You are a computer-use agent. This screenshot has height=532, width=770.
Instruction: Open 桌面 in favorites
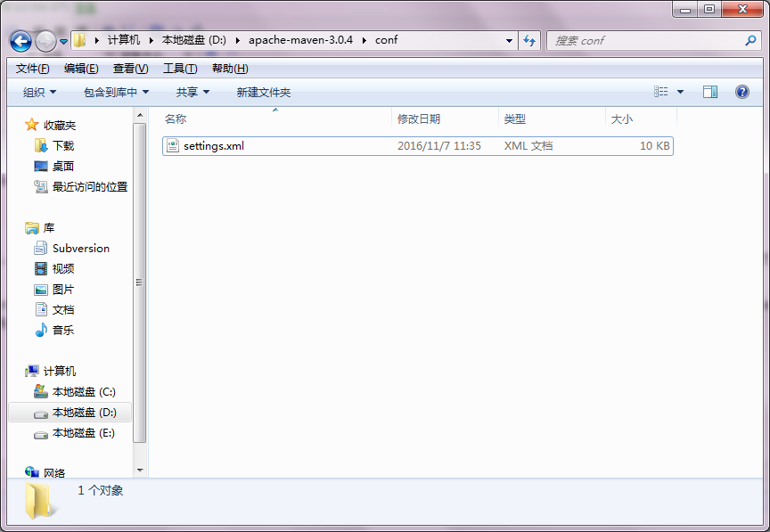(63, 167)
